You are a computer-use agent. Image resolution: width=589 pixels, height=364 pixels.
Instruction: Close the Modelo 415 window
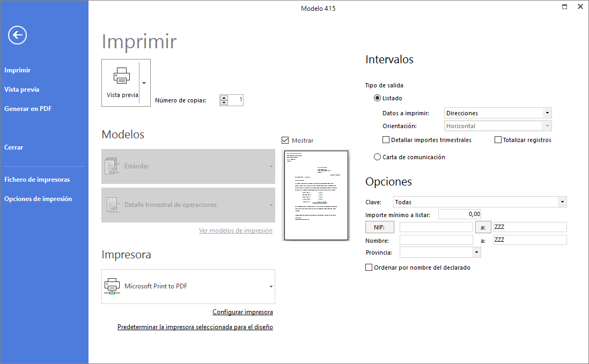click(580, 7)
